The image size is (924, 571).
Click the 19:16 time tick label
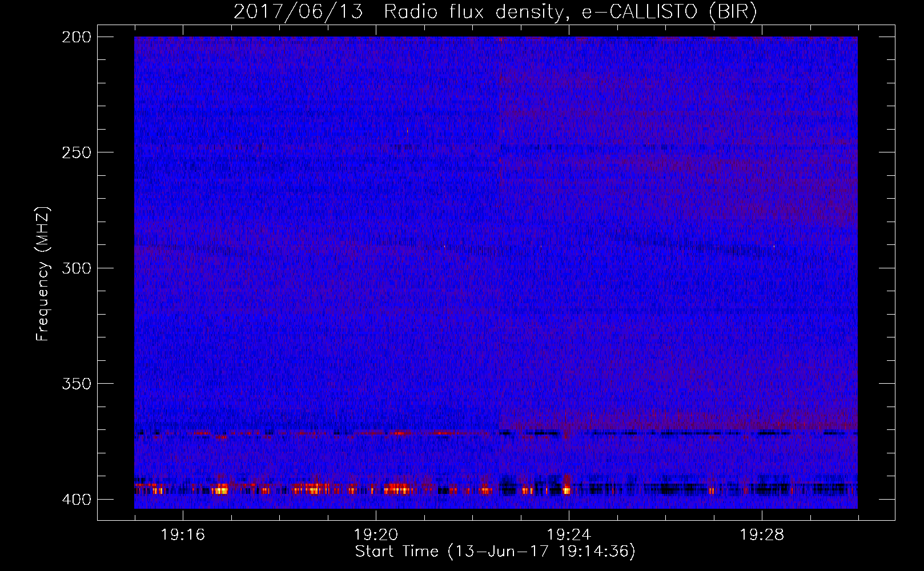(183, 534)
